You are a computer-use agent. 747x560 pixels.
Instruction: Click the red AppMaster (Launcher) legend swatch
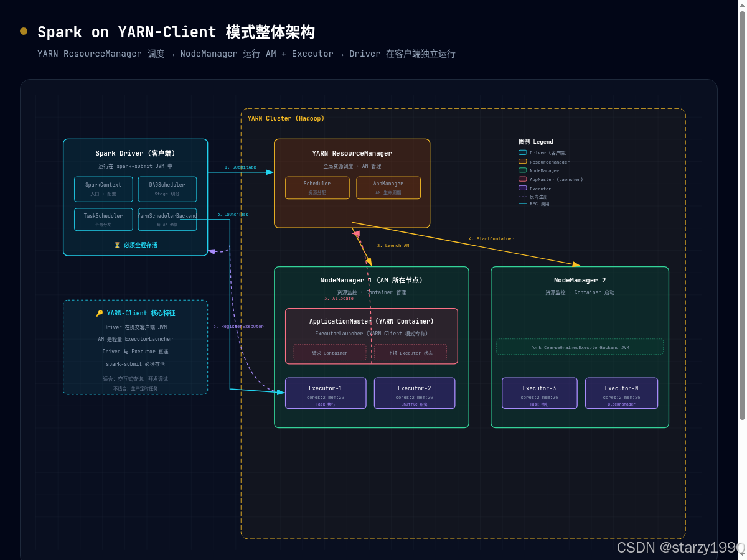click(523, 179)
